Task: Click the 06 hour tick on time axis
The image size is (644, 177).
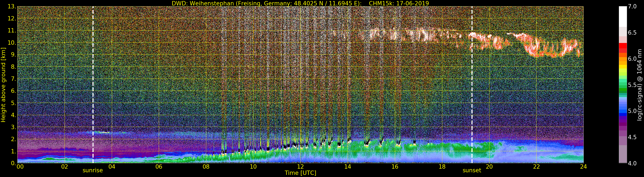Action: pyautogui.click(x=159, y=167)
